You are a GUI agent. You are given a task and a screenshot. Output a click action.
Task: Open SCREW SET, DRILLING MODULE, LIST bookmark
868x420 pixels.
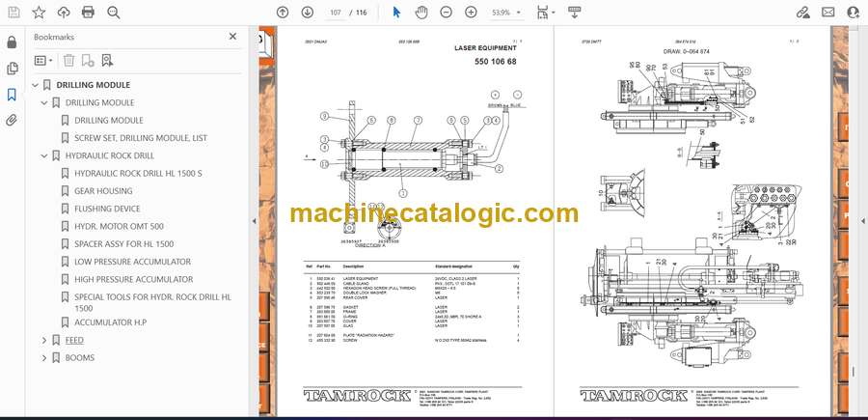point(141,138)
